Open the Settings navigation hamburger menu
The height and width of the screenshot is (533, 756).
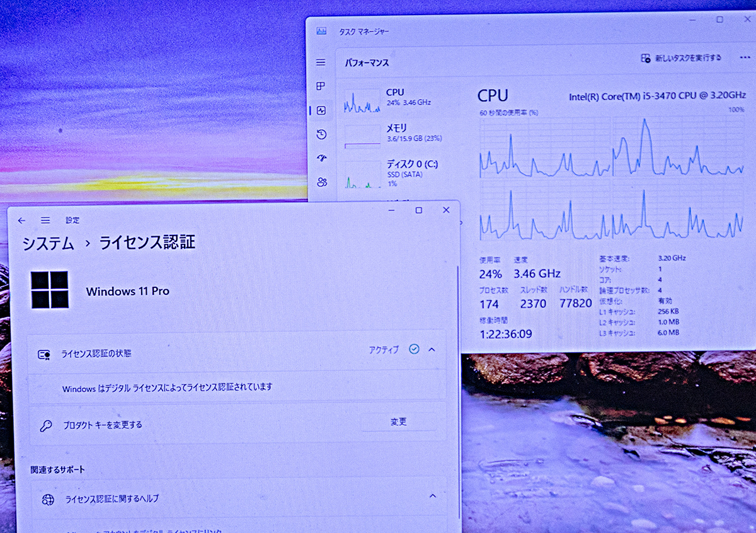(45, 220)
